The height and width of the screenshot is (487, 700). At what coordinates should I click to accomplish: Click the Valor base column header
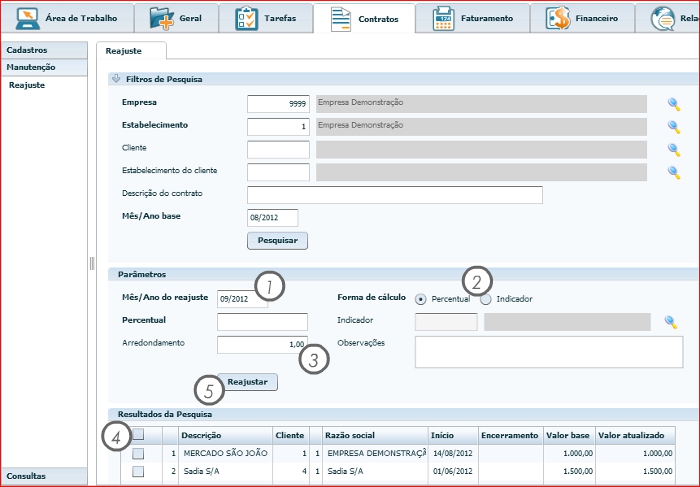click(x=569, y=435)
